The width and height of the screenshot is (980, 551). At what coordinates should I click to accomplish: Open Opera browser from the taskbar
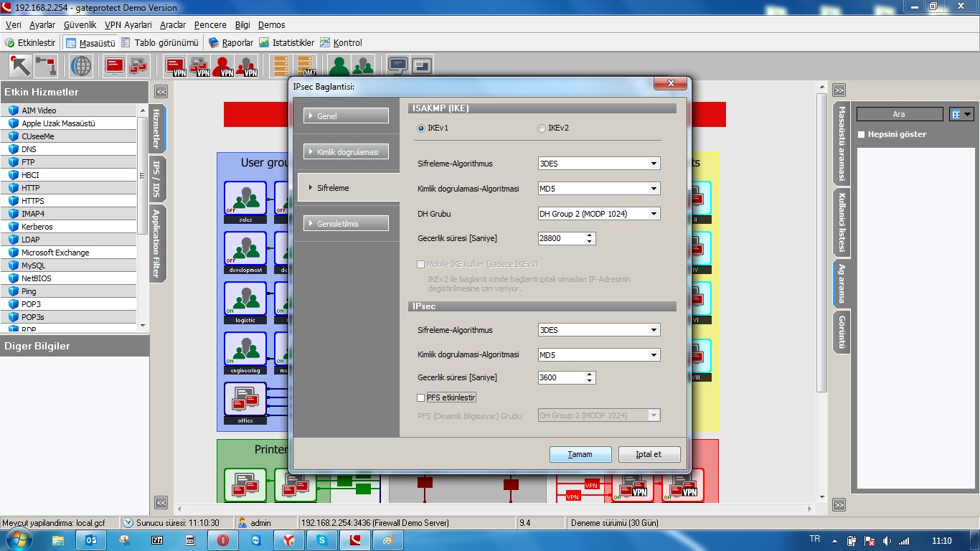223,540
